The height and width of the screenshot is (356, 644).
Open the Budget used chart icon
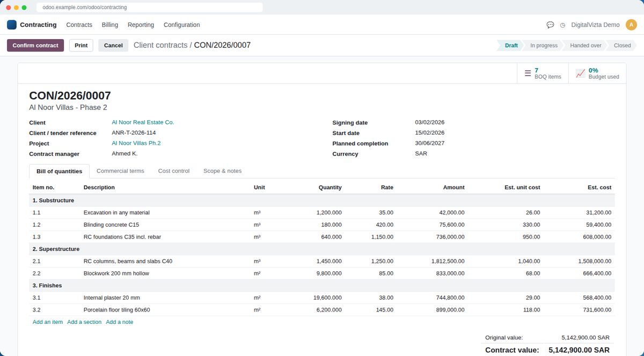point(580,73)
